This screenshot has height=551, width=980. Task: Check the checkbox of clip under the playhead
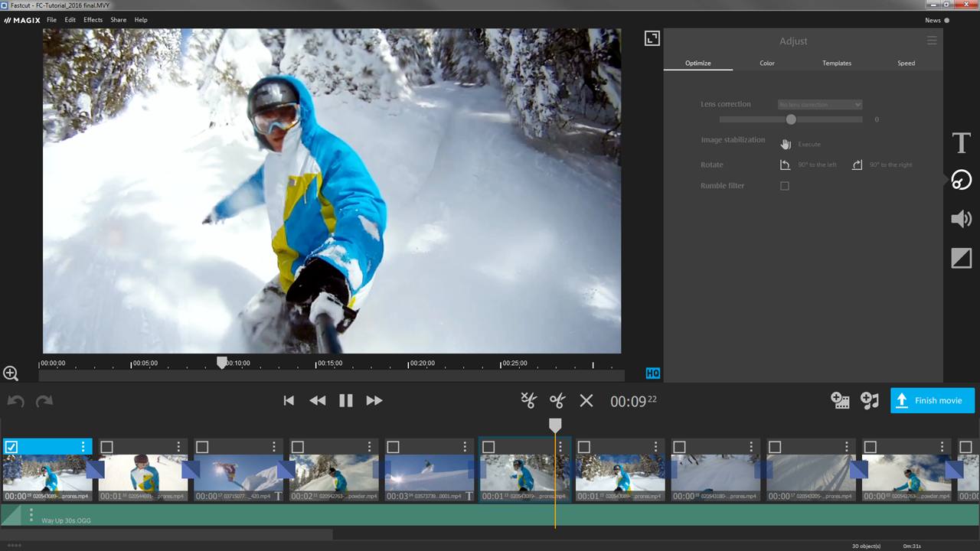[488, 447]
